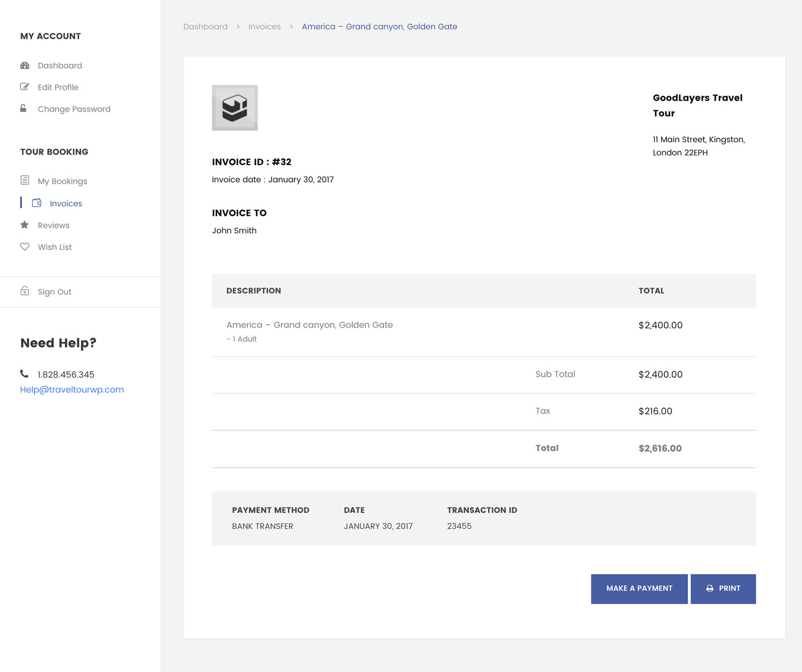Select the Dashboard icon in My Account sidebar
The image size is (802, 672).
click(25, 65)
